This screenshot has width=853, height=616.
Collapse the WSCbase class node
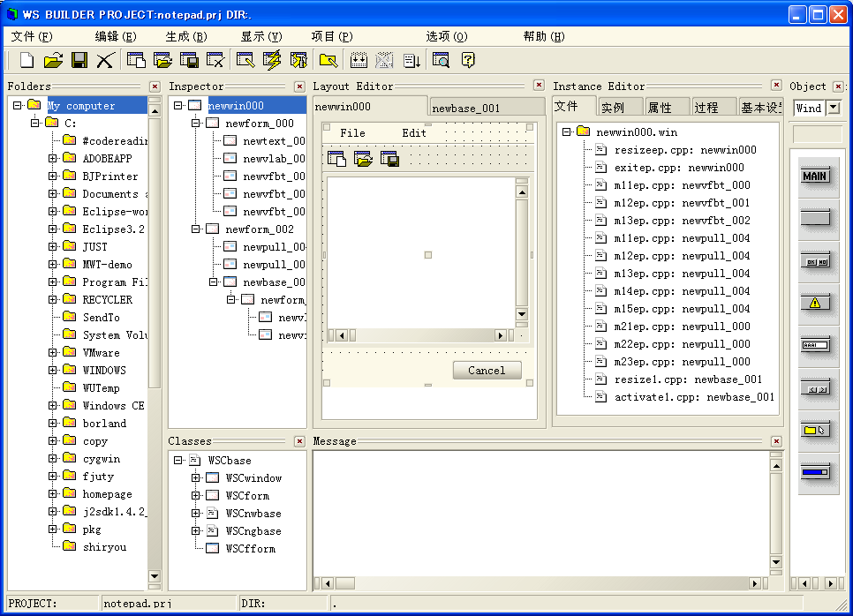177,460
